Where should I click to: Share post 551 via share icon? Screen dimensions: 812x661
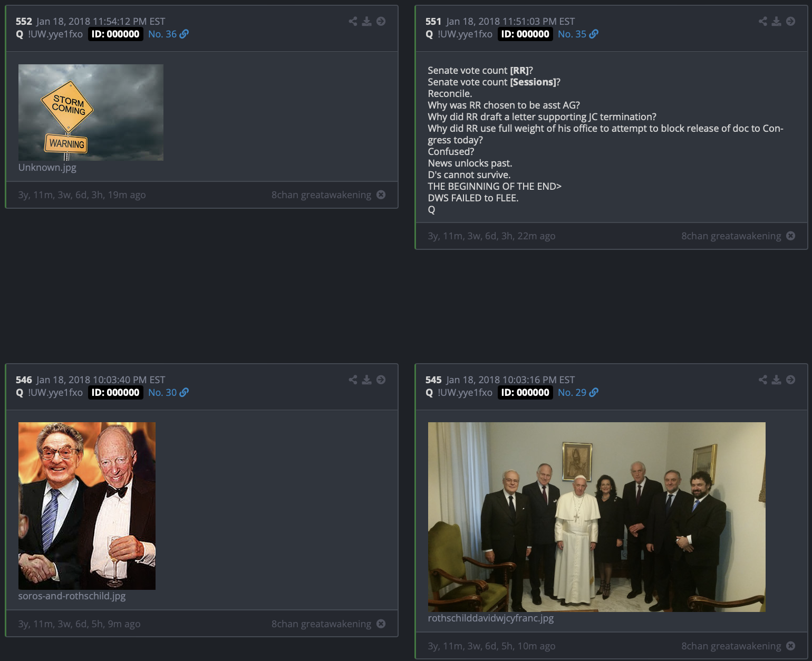(763, 21)
